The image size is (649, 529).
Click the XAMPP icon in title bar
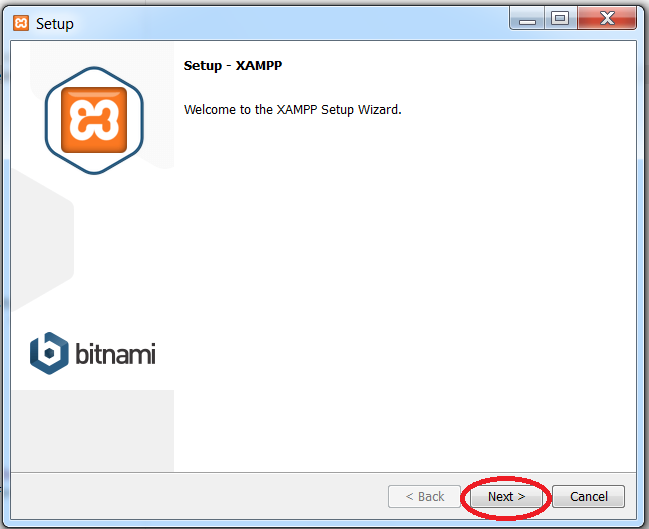[x=21, y=23]
